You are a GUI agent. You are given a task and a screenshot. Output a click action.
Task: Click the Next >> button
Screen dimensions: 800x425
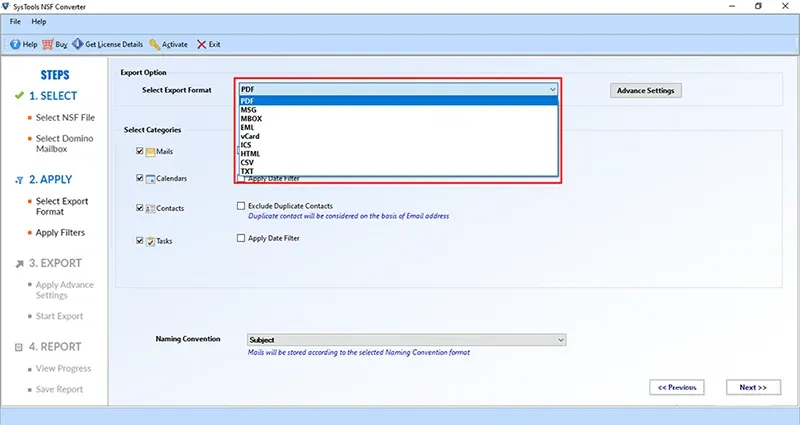(753, 387)
